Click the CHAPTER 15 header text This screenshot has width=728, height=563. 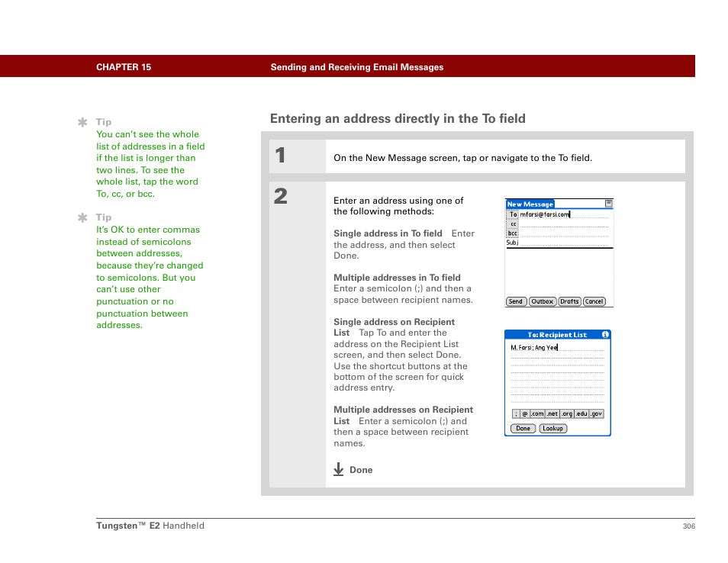point(124,67)
